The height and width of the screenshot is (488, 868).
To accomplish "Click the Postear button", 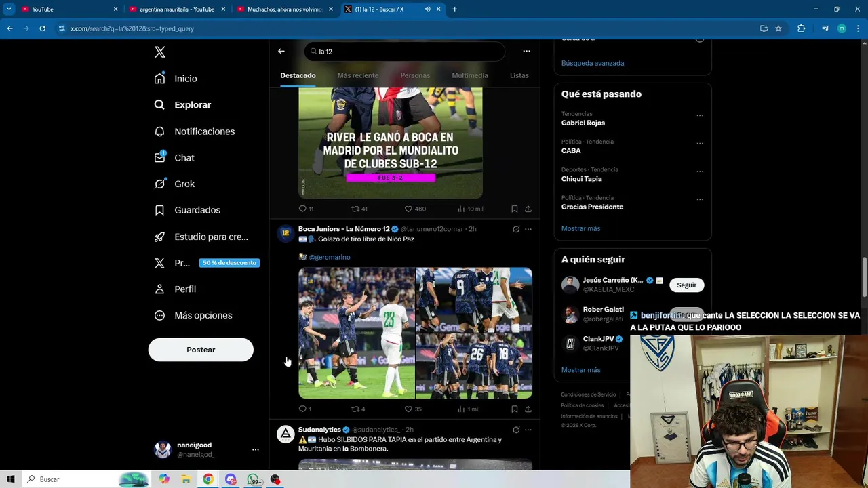I will [201, 350].
